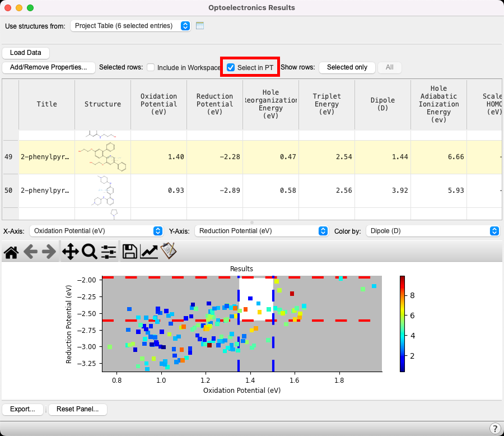Open the edit axis curve icon
The image size is (504, 436).
pyautogui.click(x=149, y=252)
